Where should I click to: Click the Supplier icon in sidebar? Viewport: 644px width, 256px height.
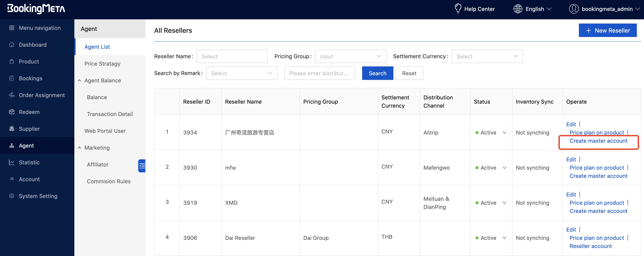coord(12,129)
